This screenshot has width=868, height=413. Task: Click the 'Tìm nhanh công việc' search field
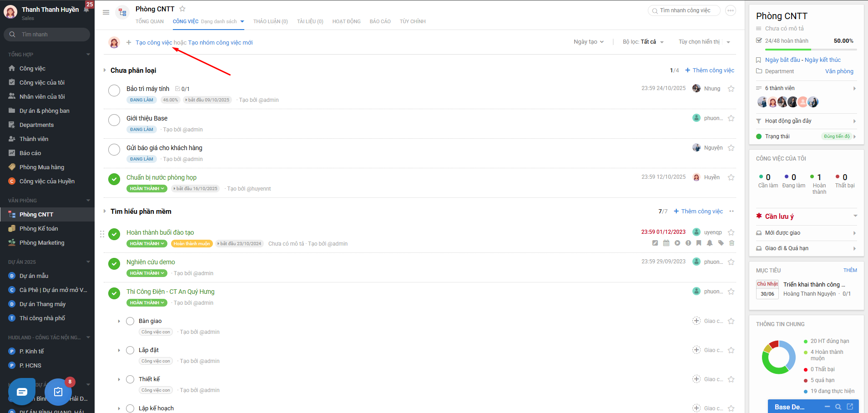click(684, 10)
